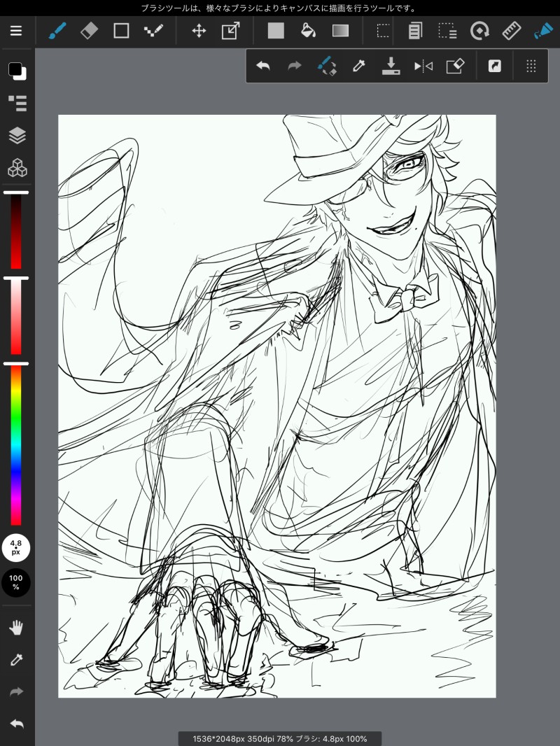Select the Eraser tool

[89, 31]
